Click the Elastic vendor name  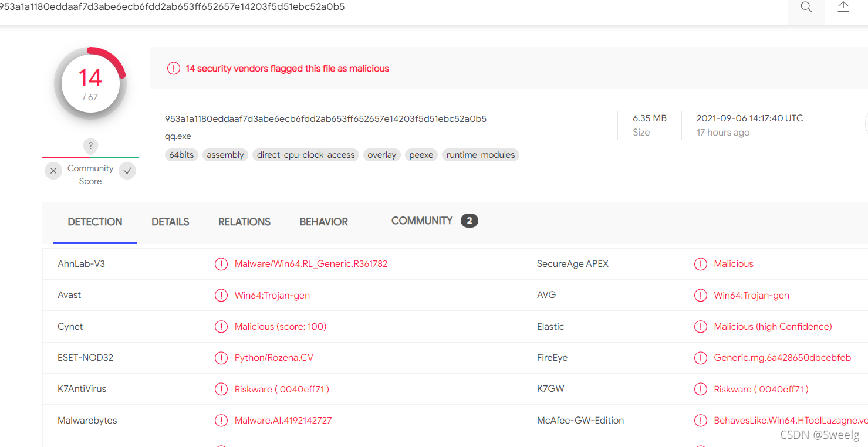[550, 326]
